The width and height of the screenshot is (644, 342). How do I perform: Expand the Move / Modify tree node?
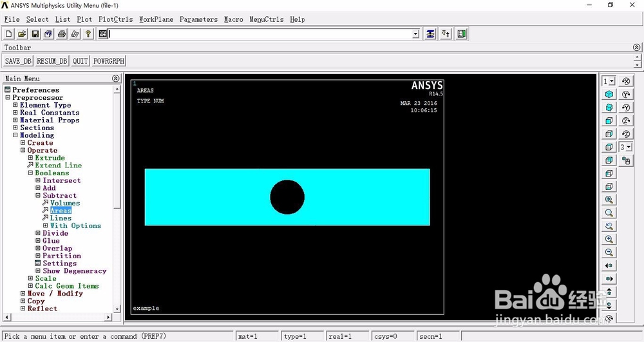23,294
